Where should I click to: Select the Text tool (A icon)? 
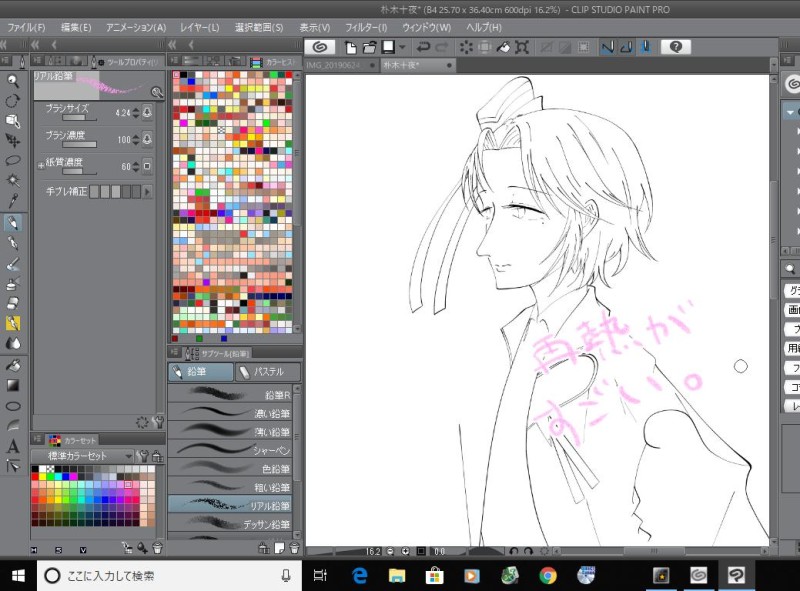[13, 446]
